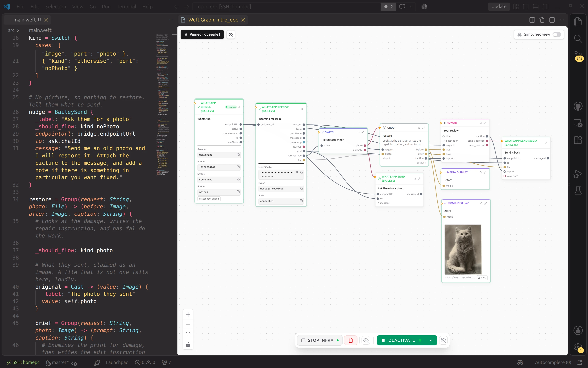Toggle the eye-slash icon beside Pinned
The height and width of the screenshot is (368, 588).
pyautogui.click(x=231, y=34)
